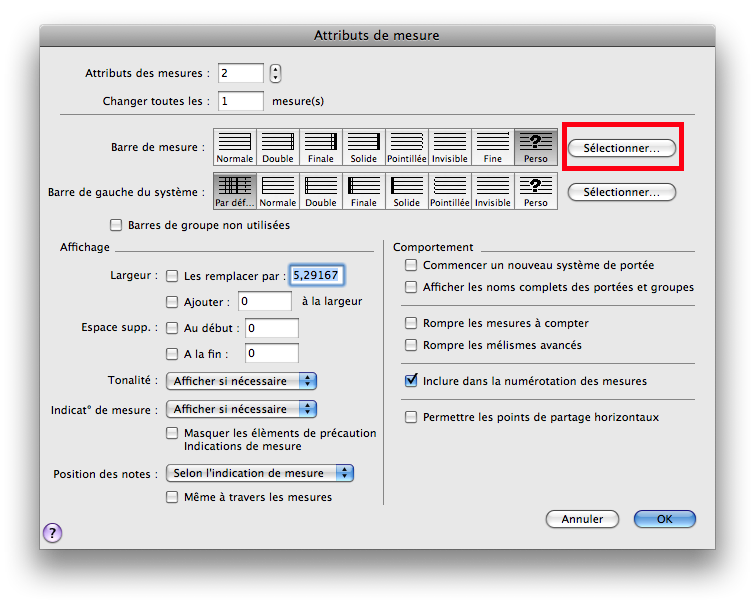Open the purple help question mark icon

pyautogui.click(x=52, y=533)
